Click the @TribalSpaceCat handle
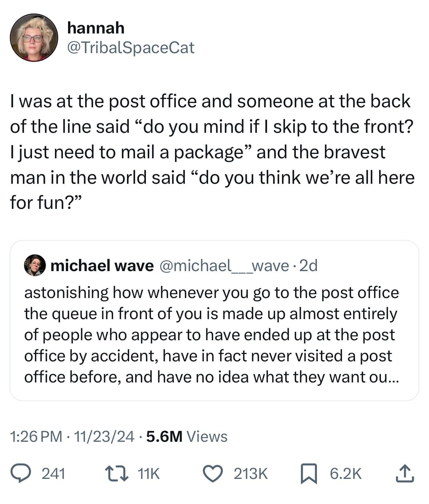This screenshot has width=429, height=504. tap(130, 48)
